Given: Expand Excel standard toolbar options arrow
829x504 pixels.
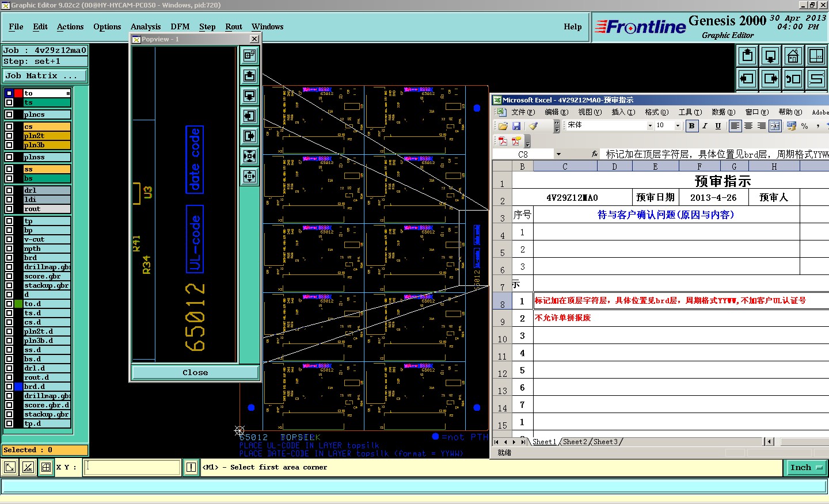Looking at the screenshot, I should click(557, 125).
